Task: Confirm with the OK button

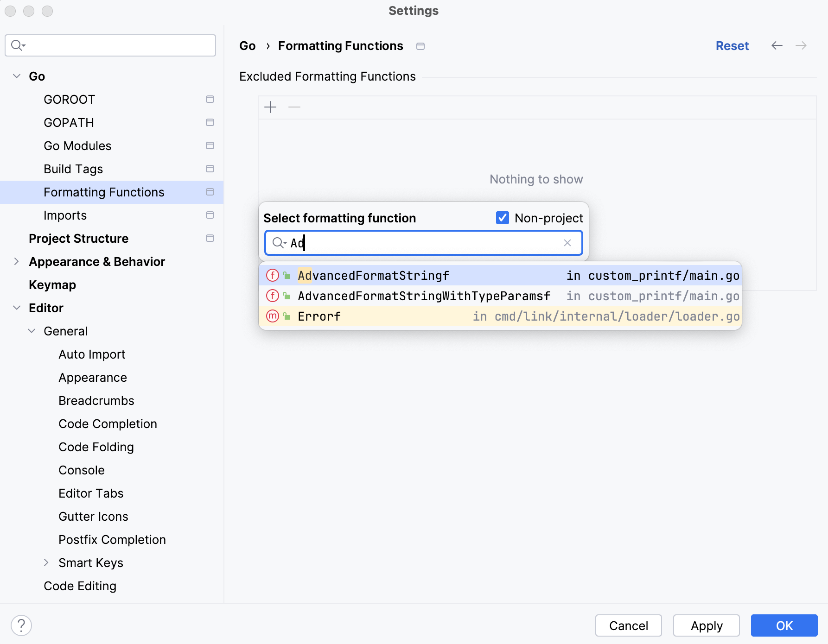Action: (784, 625)
